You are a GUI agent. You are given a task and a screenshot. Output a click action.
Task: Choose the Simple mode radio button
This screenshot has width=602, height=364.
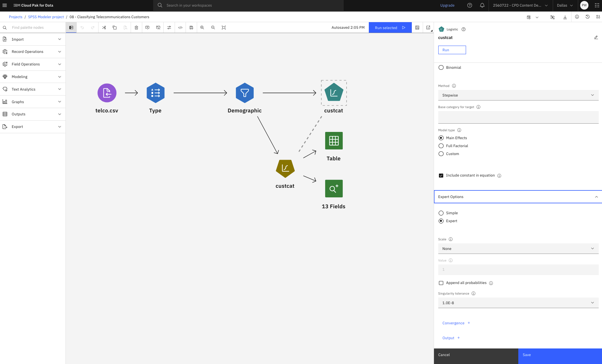(441, 213)
